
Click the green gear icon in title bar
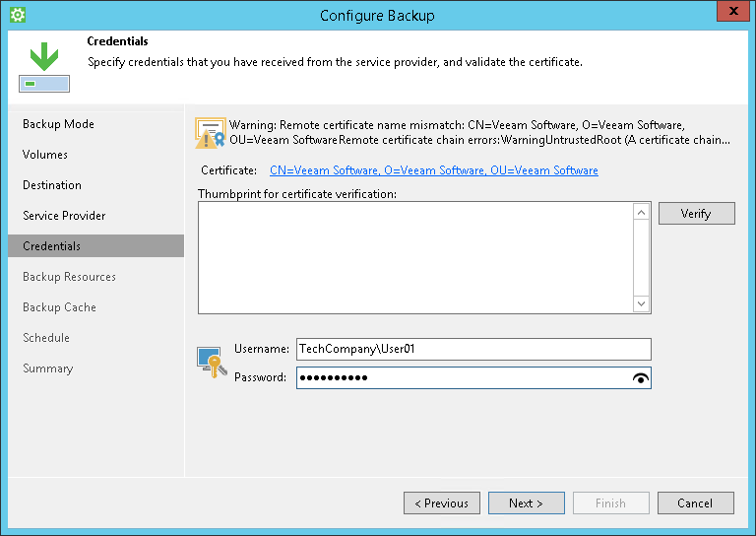point(17,15)
